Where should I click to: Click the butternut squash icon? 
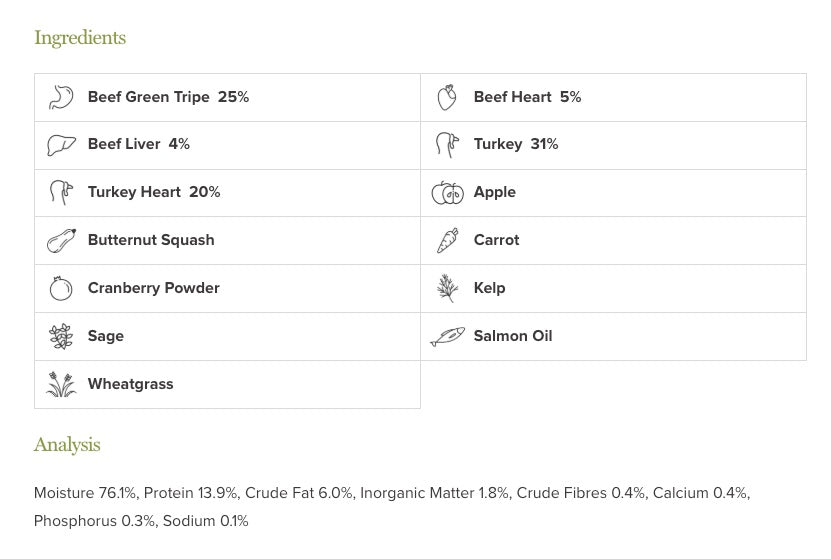[61, 241]
